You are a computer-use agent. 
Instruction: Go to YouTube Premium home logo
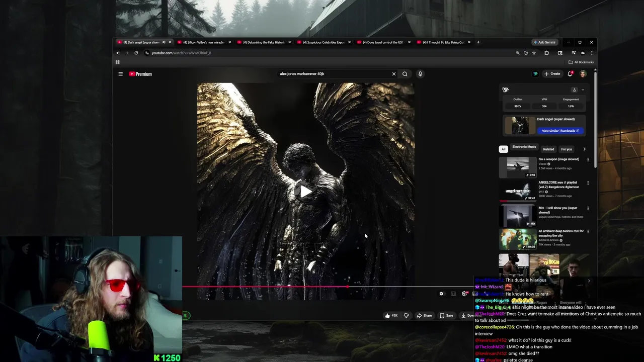point(140,74)
